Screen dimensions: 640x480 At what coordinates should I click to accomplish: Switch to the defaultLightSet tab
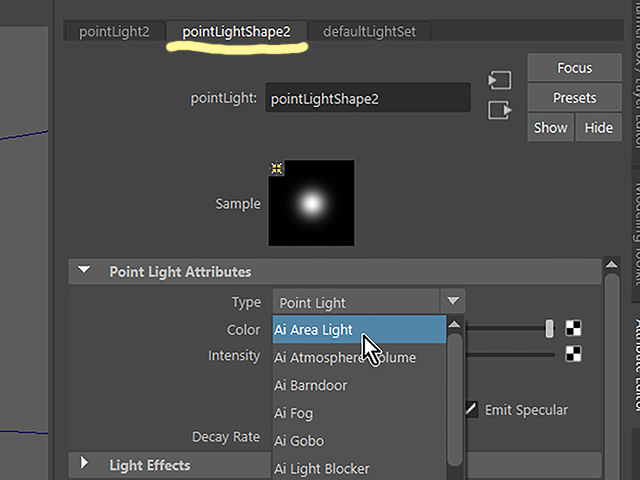pyautogui.click(x=369, y=31)
